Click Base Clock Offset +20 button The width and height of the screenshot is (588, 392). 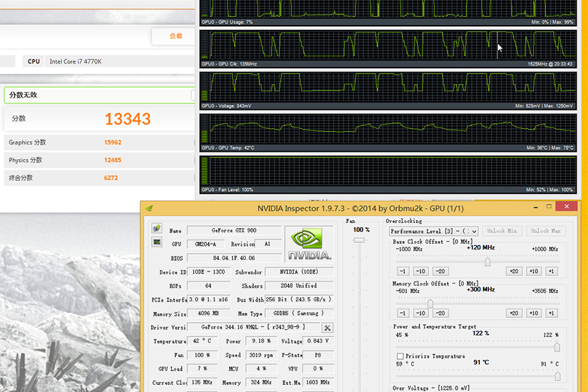(514, 272)
